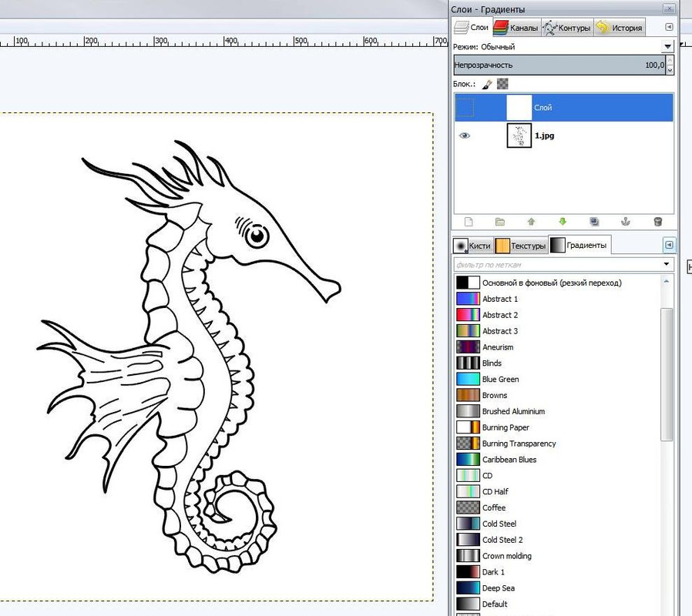
Task: Open layers tab configuration menu arrow
Action: coord(669,28)
